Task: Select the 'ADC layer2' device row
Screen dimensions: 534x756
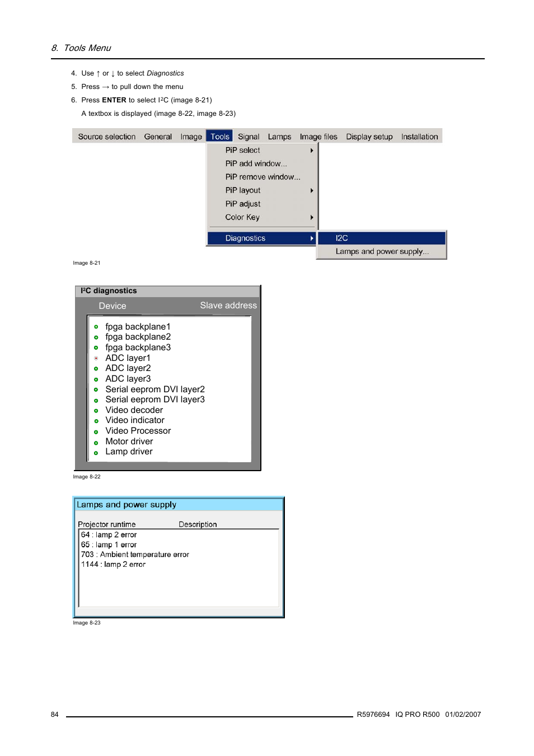Action: pyautogui.click(x=128, y=368)
